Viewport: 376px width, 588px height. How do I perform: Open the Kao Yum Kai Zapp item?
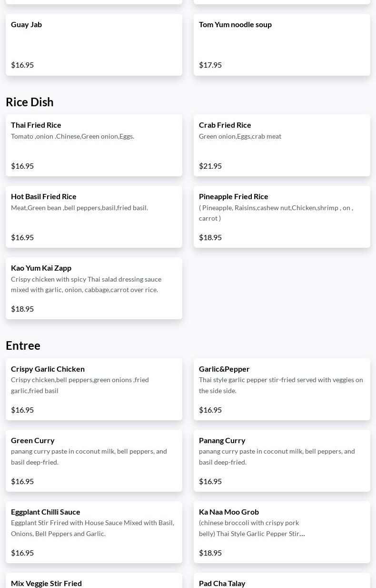[94, 288]
